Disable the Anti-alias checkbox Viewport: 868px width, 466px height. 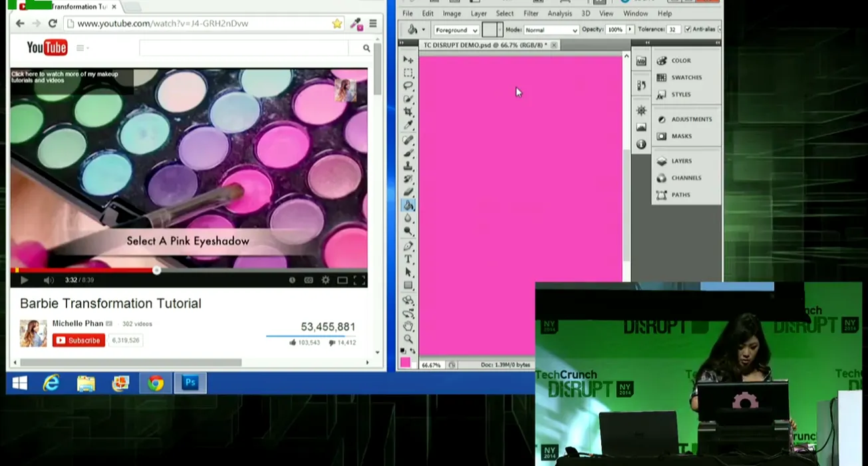pos(688,30)
